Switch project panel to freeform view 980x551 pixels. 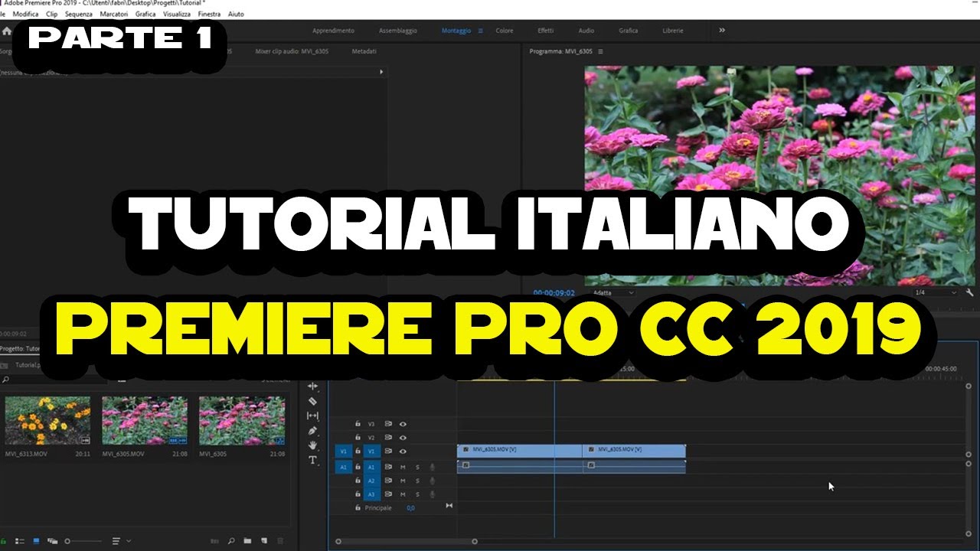tap(52, 541)
